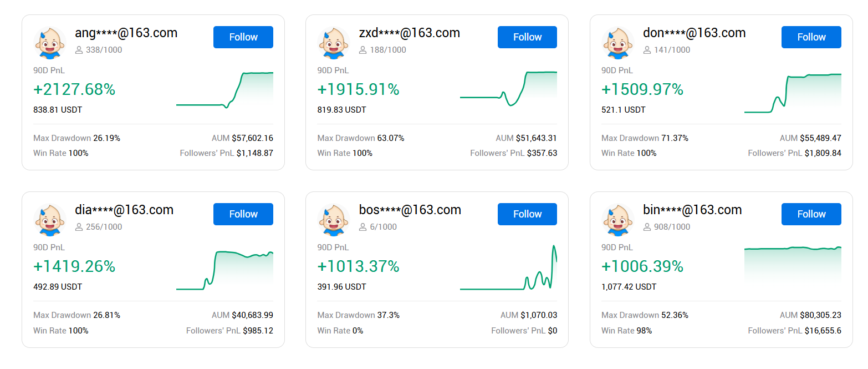Click Max Drawdown 52.36% value
Image resolution: width=868 pixels, height=369 pixels.
pyautogui.click(x=675, y=315)
